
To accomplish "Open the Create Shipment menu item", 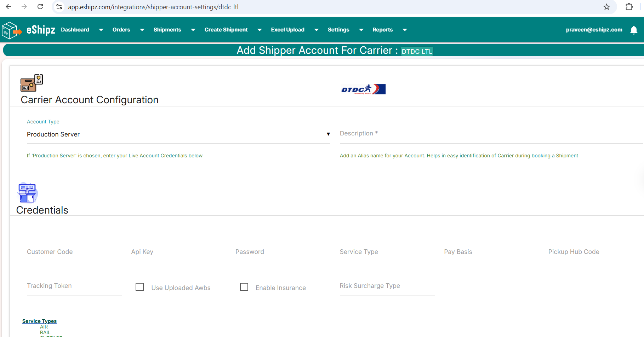I will point(226,30).
